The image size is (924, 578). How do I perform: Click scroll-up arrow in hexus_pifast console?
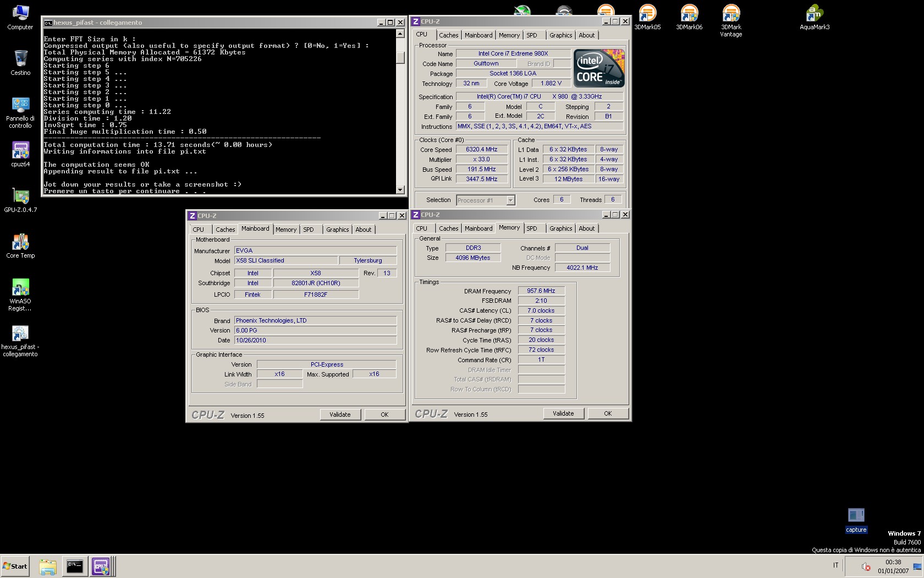tap(400, 34)
